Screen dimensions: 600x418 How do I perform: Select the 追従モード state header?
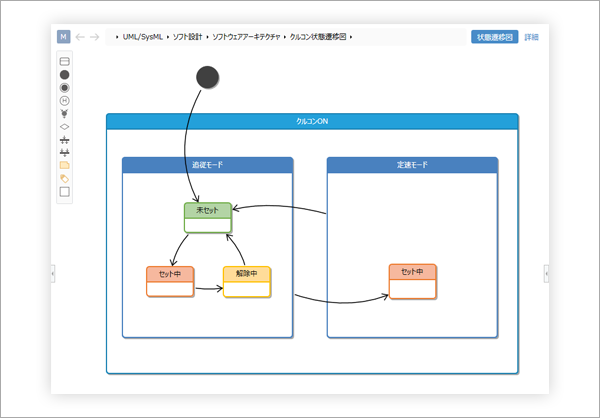(207, 165)
